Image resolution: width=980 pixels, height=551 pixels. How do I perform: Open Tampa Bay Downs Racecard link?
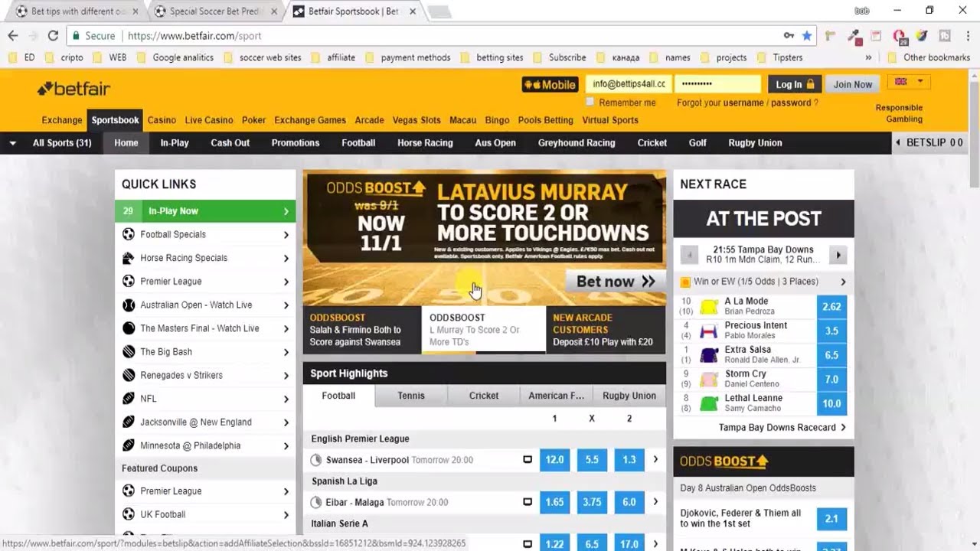782,428
